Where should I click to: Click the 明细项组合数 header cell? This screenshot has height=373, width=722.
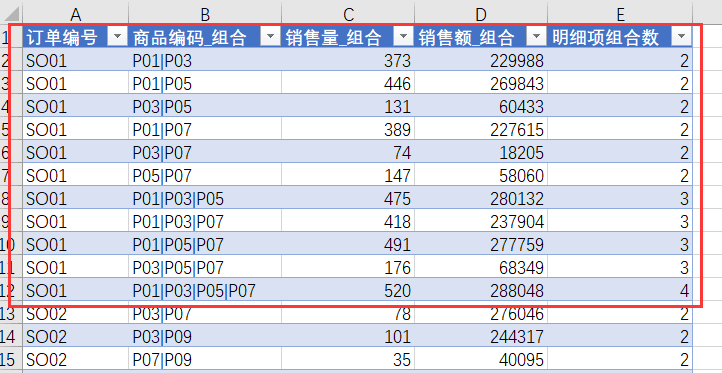click(620, 37)
